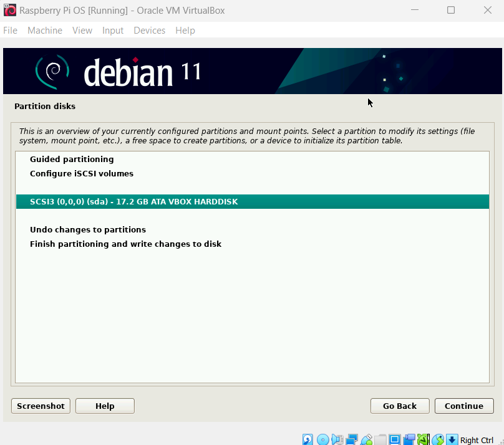Select Guided partitioning option
The height and width of the screenshot is (445, 504).
point(72,160)
